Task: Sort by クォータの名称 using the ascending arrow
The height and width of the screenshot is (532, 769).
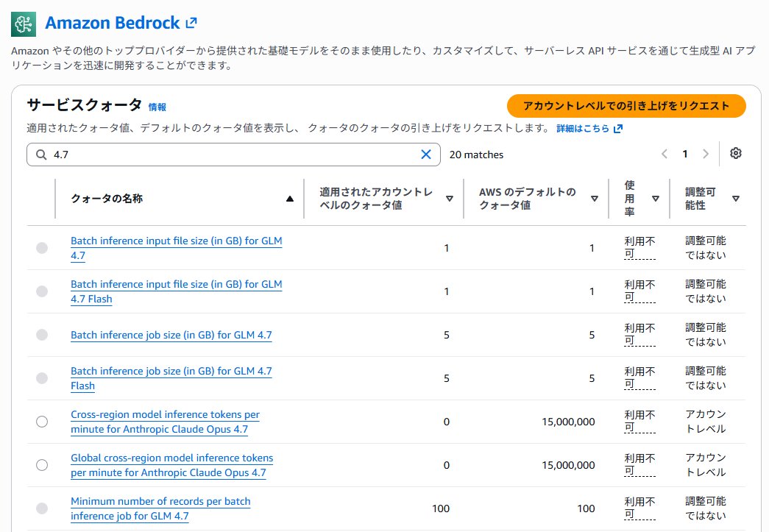Action: [290, 199]
